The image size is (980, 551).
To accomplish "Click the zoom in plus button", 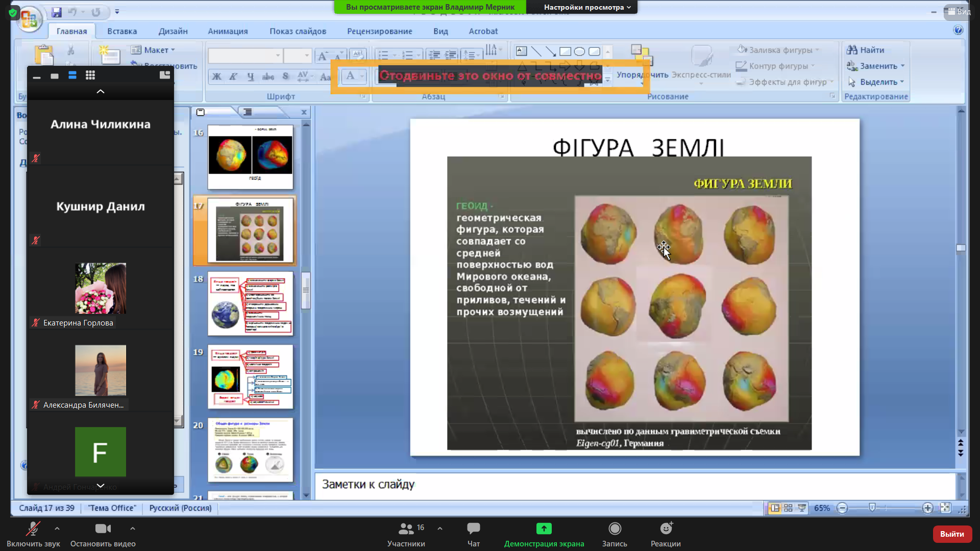I will [927, 508].
